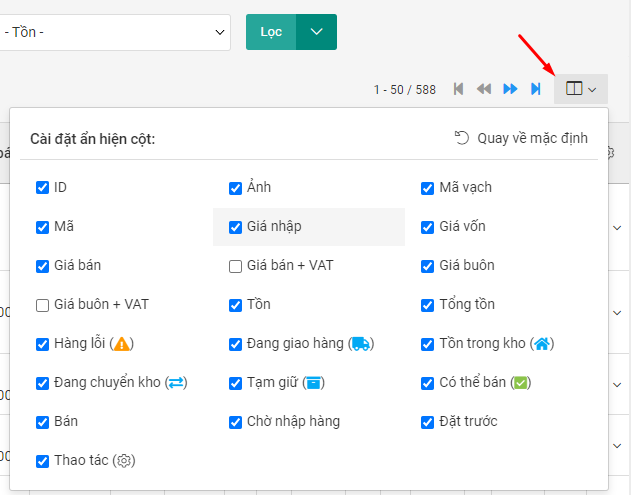Click the warning icon next to Hàng lỗi
This screenshot has width=631, height=501.
[122, 344]
